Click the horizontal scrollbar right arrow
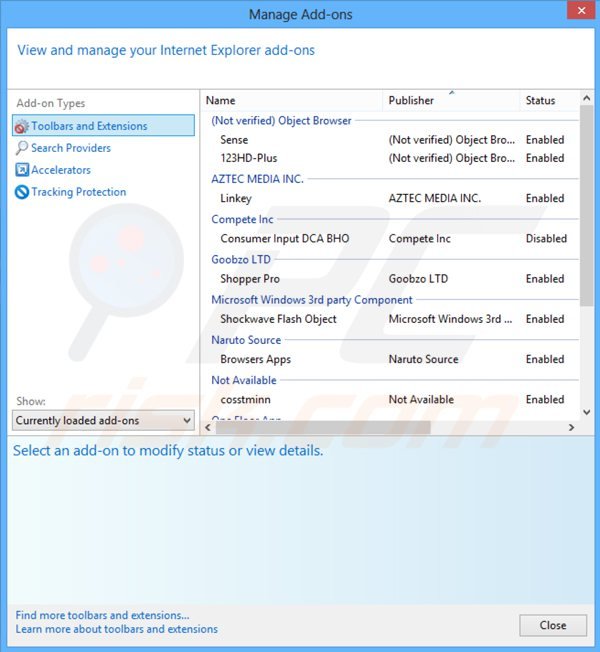600x652 pixels. (x=572, y=427)
